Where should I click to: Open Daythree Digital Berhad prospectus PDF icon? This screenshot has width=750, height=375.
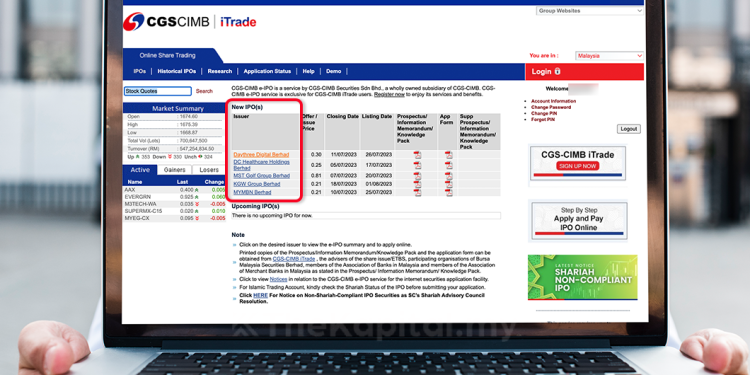tap(418, 155)
